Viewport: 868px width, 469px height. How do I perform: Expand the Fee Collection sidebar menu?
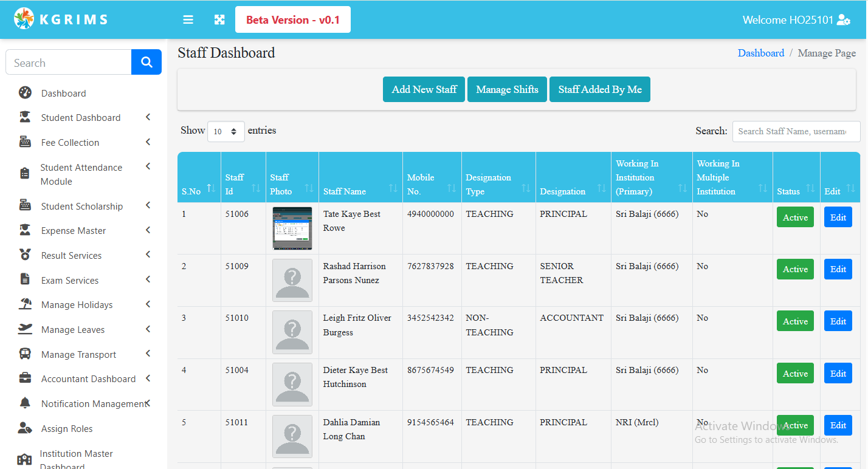70,142
